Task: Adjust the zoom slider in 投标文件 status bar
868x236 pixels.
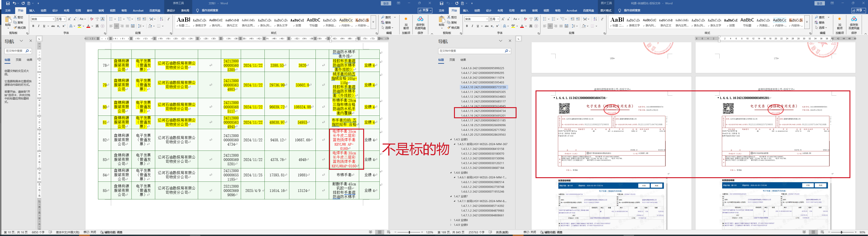Action: point(841,232)
